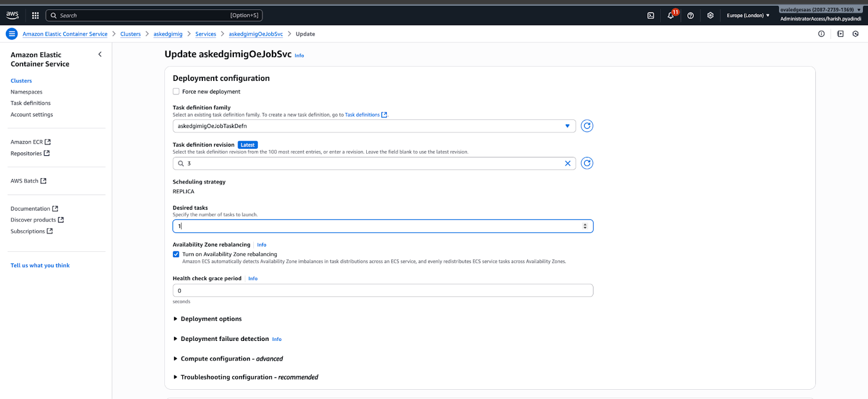Open the console settings gear
This screenshot has width=868, height=399.
coord(710,16)
